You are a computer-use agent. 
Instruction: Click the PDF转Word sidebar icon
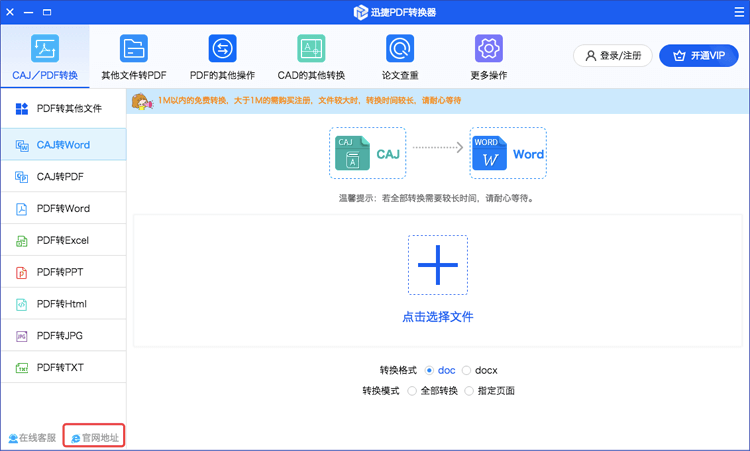22,209
